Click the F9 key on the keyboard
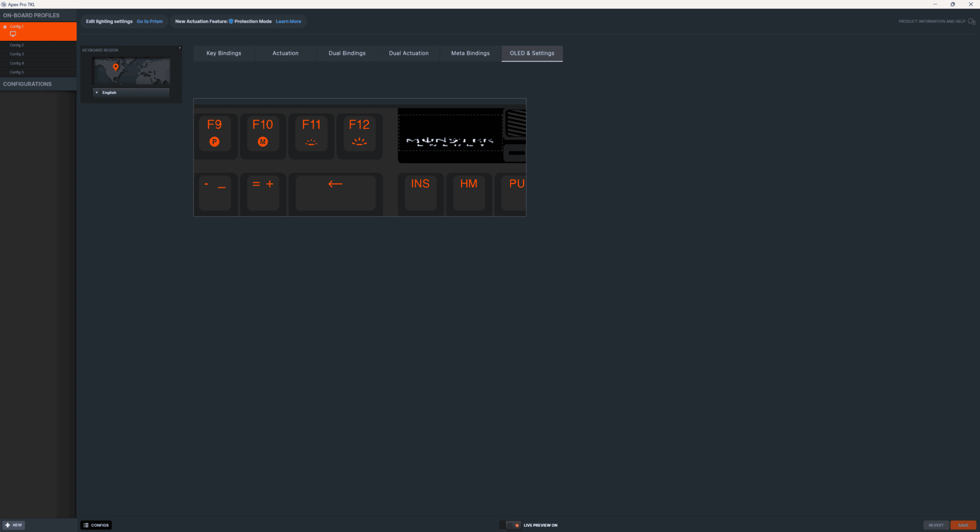The image size is (980, 532). point(215,135)
